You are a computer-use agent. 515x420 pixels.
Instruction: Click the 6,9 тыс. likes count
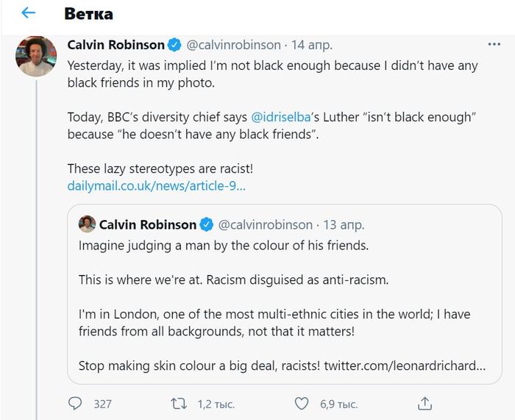point(338,404)
